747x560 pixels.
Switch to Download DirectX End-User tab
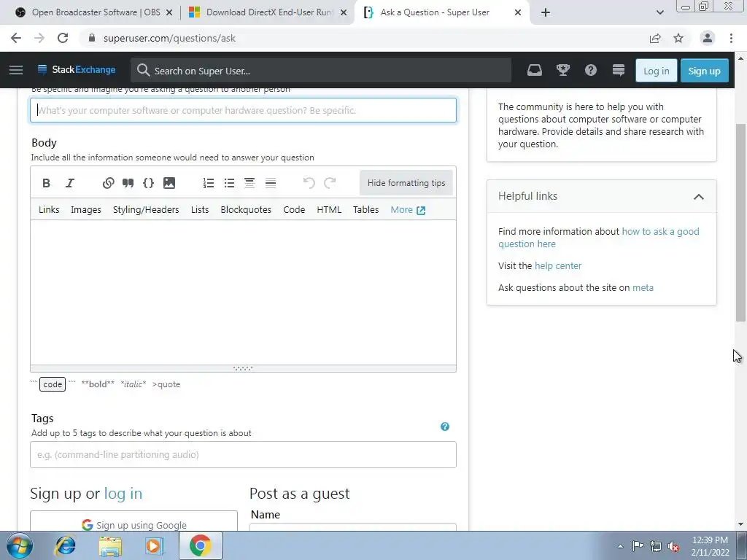pos(267,12)
